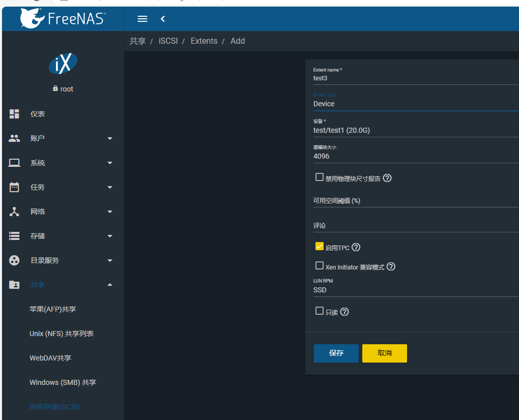The height and width of the screenshot is (420, 519).
Task: Select the 系统 computer icon in sidebar
Action: click(14, 162)
